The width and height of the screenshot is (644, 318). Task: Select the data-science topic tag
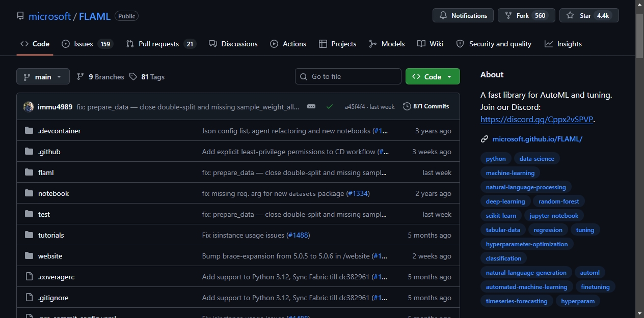[x=536, y=159]
